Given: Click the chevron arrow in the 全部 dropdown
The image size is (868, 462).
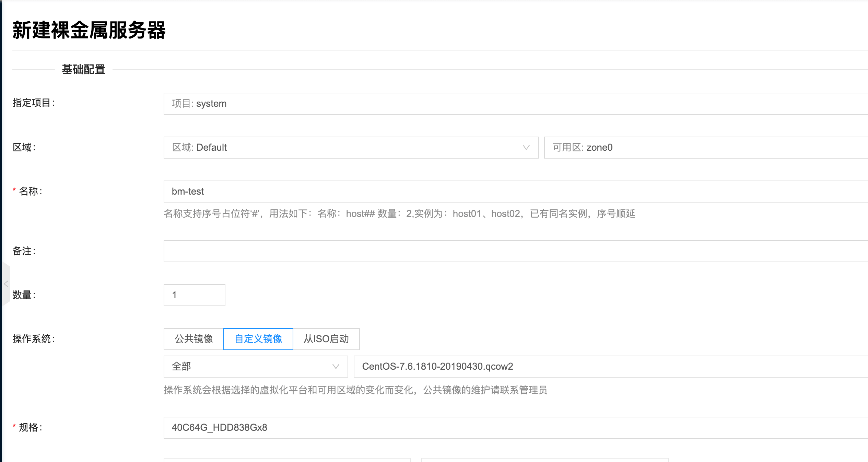Looking at the screenshot, I should coord(336,367).
